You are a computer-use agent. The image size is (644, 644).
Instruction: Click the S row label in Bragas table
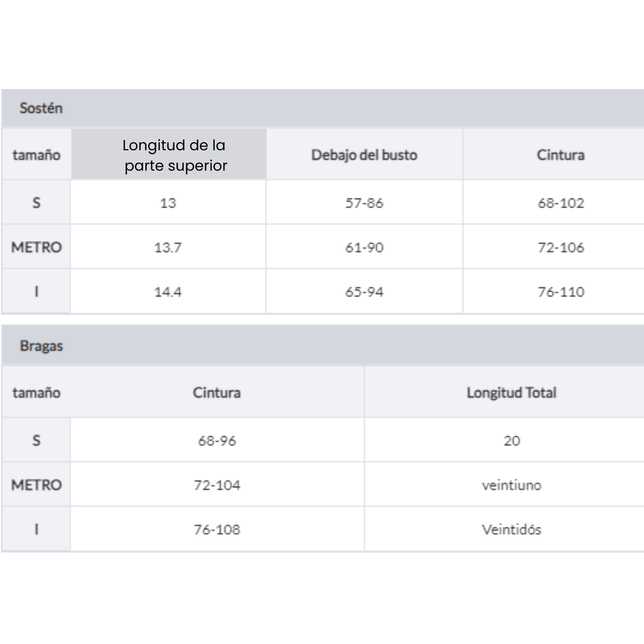pos(36,441)
